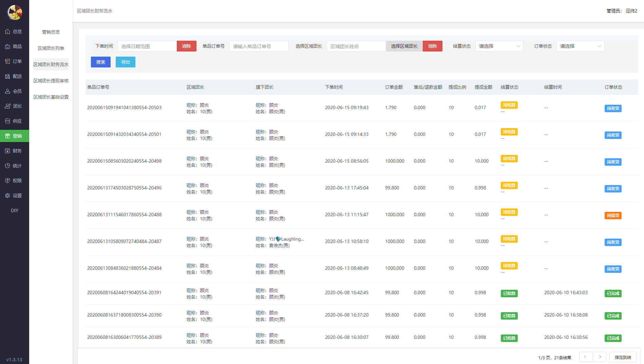Open 区域团长列表 submenu item
The width and height of the screenshot is (644, 364).
51,48
